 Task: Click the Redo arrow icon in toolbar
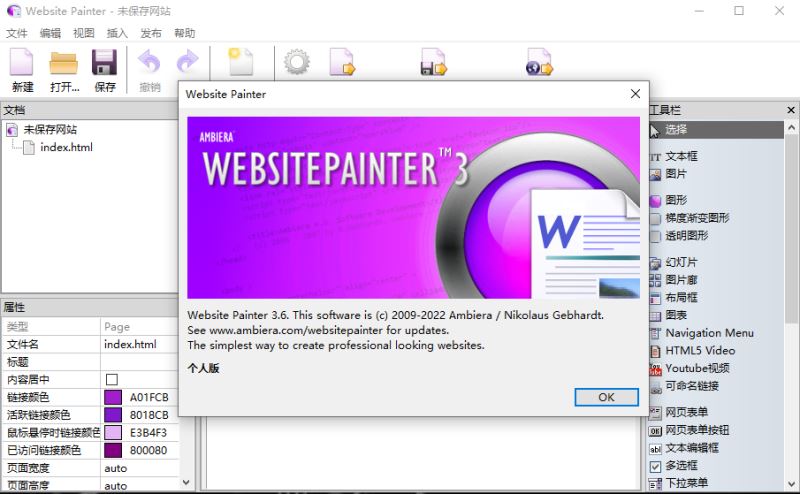click(187, 62)
